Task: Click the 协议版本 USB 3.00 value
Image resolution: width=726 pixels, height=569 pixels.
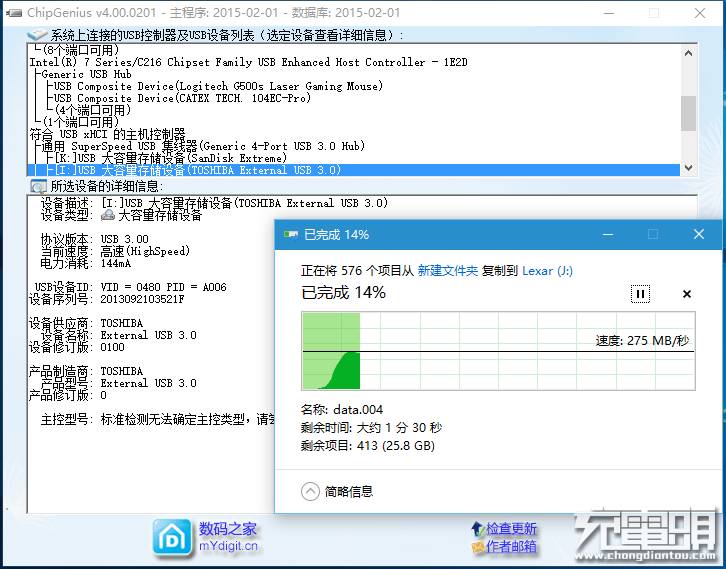Action: pos(125,239)
